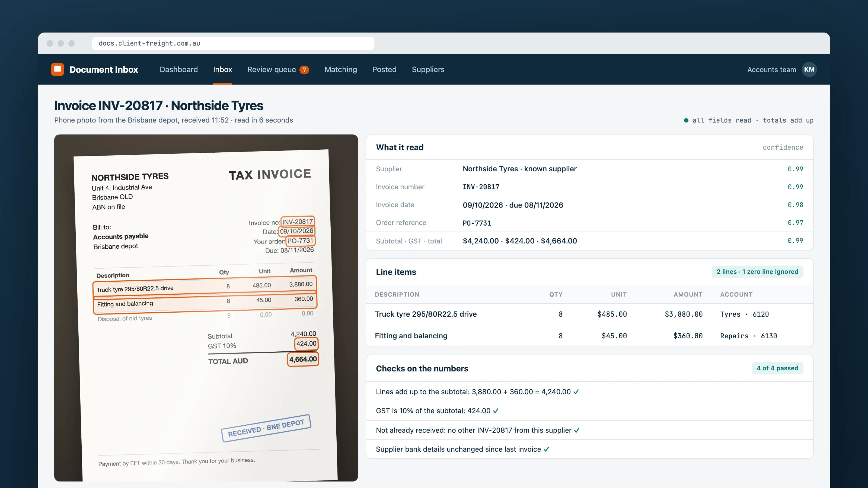Click the 0.98 confidence score for invoice date

(x=795, y=205)
